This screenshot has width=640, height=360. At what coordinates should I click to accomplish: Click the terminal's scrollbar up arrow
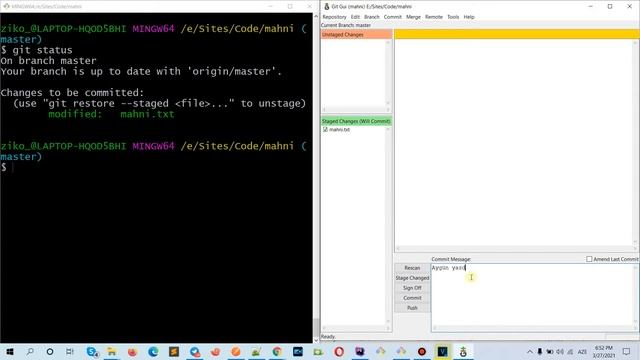[316, 16]
